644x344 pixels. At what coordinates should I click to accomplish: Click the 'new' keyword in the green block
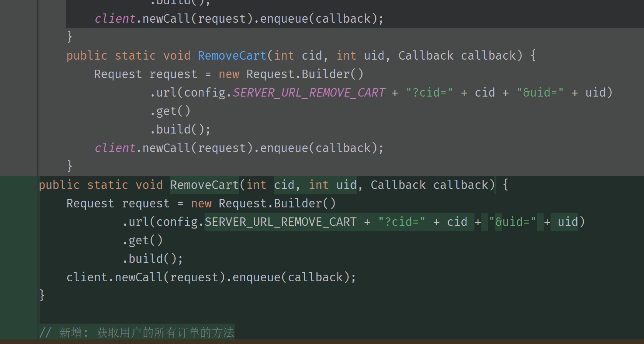click(x=201, y=204)
